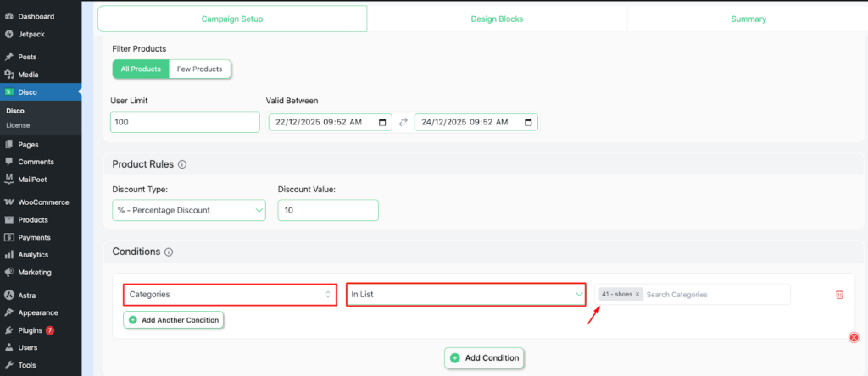Screen dimensions: 868x376
Task: Open calendar picker for end date
Action: pyautogui.click(x=528, y=122)
